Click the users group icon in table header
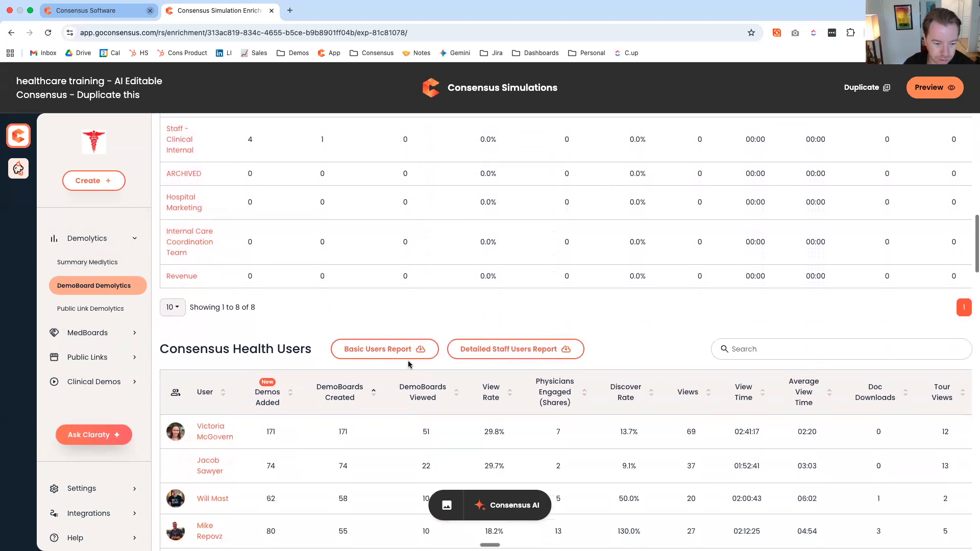 (176, 392)
